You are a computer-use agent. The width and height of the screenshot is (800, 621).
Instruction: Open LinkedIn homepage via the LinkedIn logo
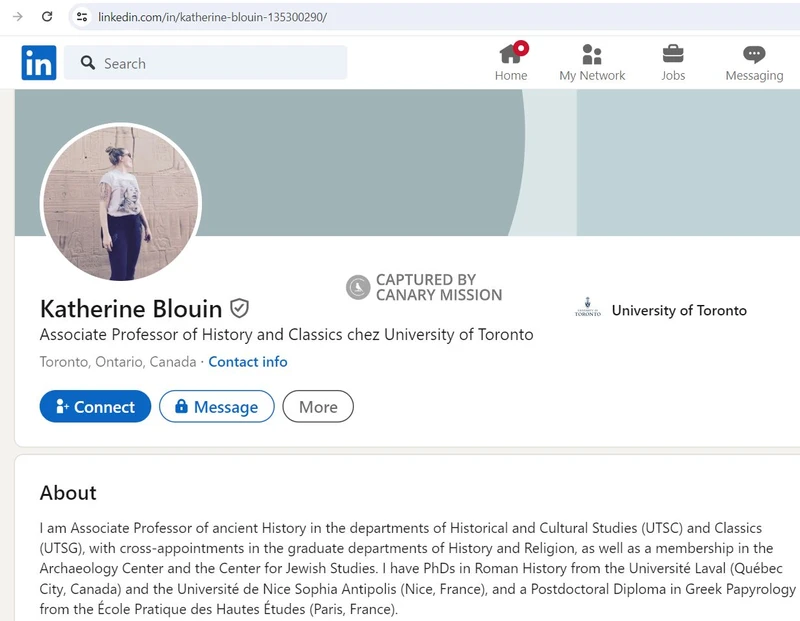[x=37, y=63]
